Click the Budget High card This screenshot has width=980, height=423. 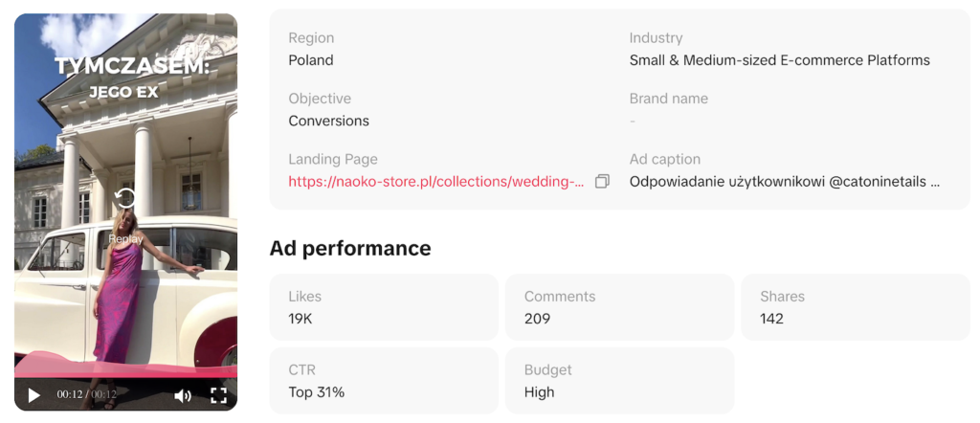(619, 381)
